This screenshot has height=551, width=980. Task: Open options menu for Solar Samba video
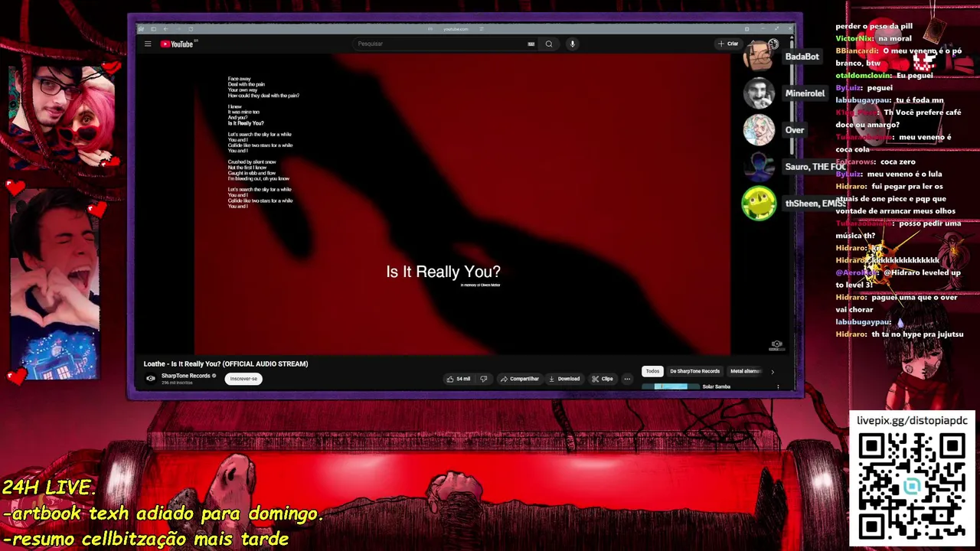[778, 386]
